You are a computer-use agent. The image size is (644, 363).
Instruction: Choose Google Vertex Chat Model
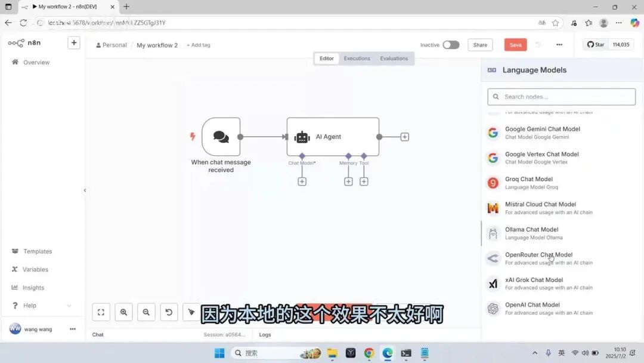pyautogui.click(x=561, y=158)
